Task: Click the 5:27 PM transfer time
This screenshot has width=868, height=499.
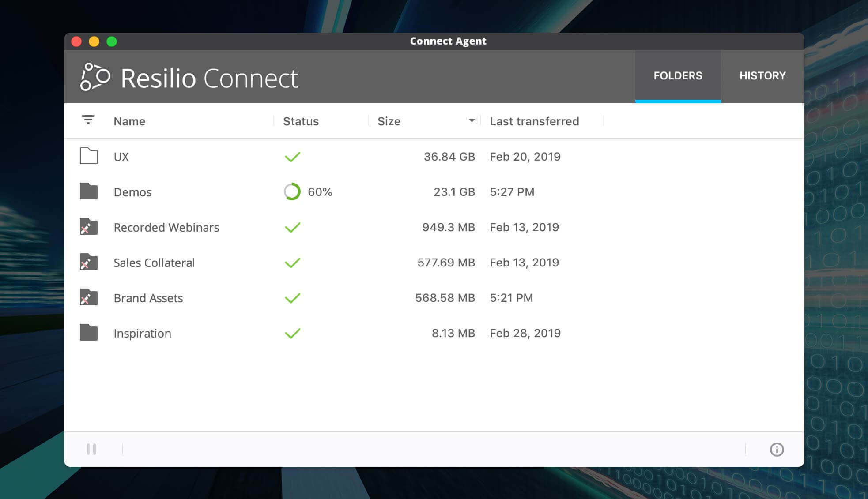Action: point(512,192)
